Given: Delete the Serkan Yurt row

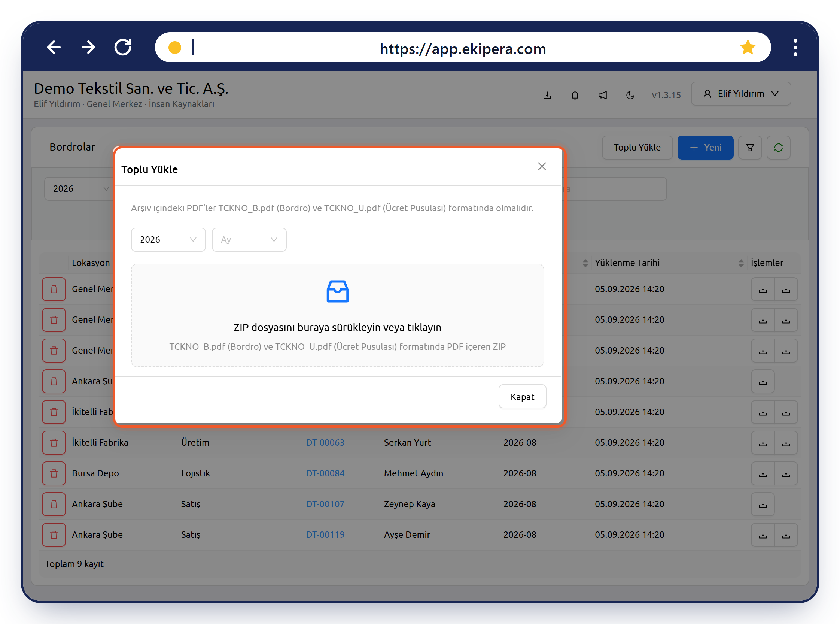Looking at the screenshot, I should click(x=54, y=442).
